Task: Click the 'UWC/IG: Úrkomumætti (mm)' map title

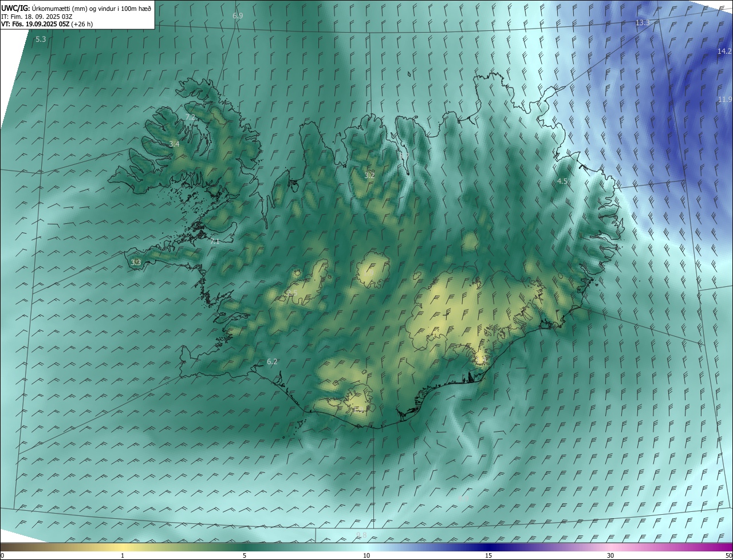Action: tap(76, 8)
